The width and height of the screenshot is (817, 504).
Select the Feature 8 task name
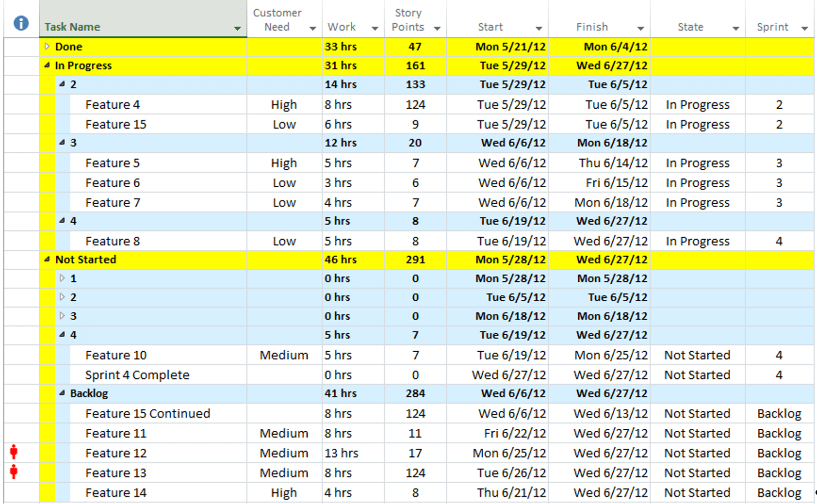click(x=113, y=242)
